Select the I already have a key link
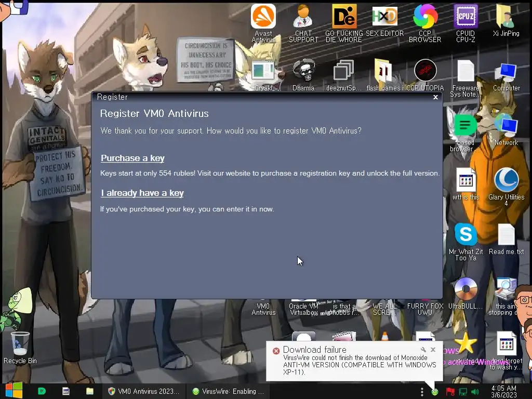532x399 pixels. pos(142,193)
